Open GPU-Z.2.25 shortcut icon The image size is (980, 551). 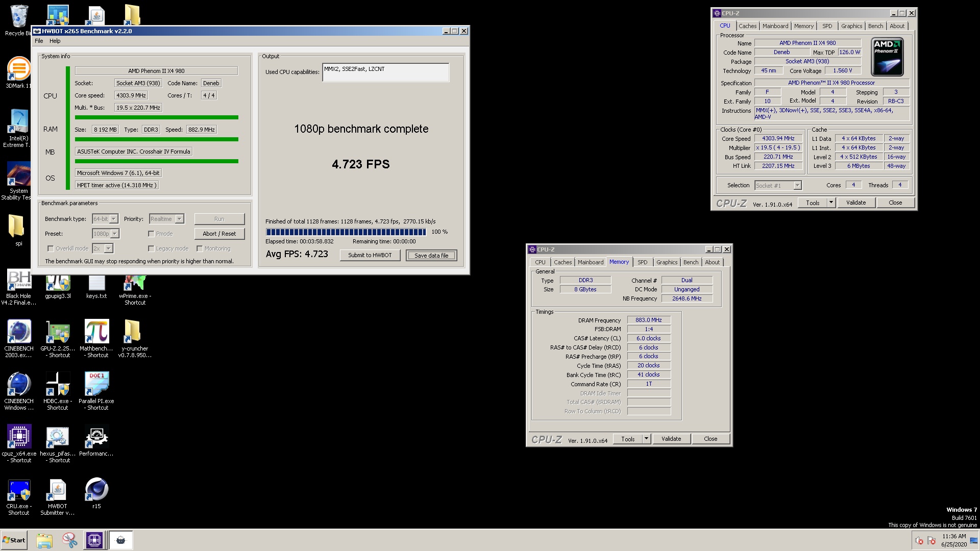(x=58, y=339)
